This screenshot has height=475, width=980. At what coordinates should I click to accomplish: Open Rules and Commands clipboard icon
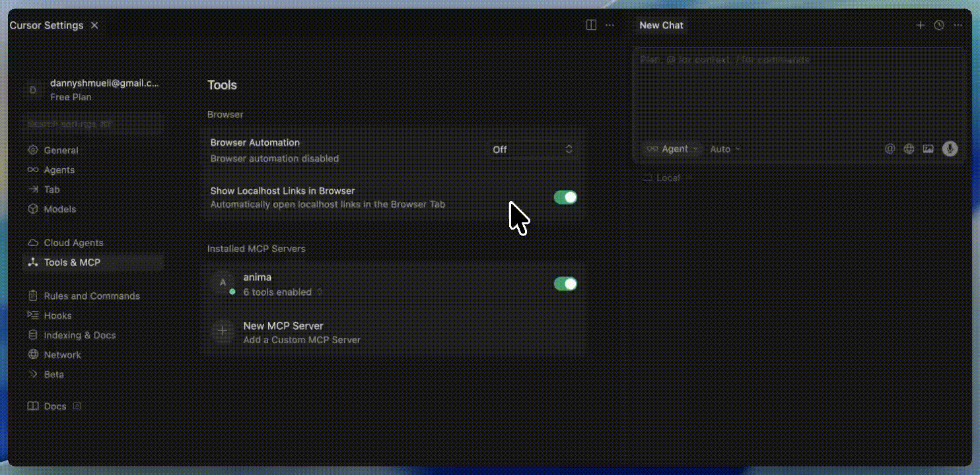(x=33, y=296)
